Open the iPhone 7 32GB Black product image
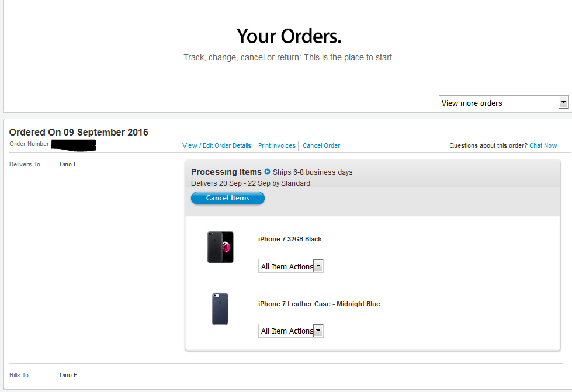 220,247
